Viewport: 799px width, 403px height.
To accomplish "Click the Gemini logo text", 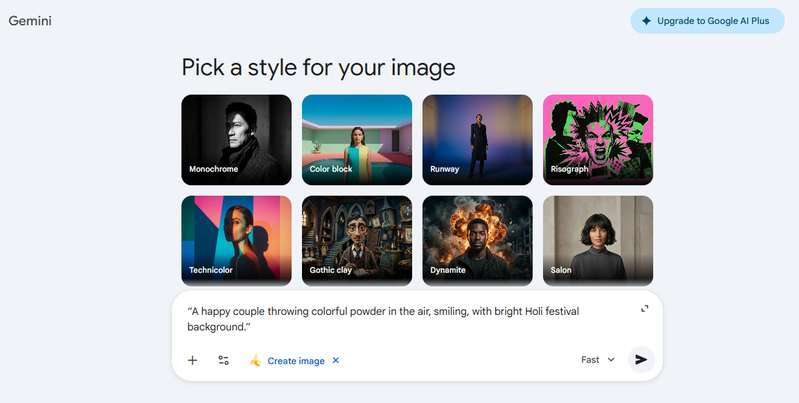I will click(x=30, y=21).
